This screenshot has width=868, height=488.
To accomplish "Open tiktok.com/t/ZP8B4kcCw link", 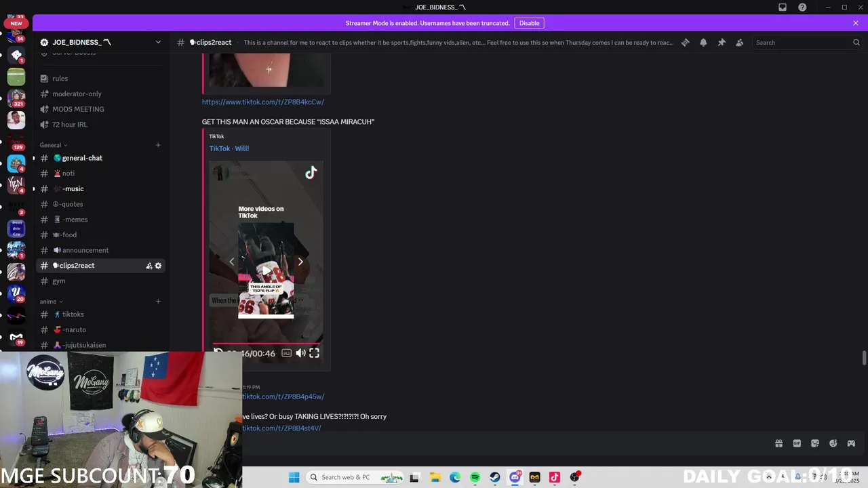I will point(263,102).
